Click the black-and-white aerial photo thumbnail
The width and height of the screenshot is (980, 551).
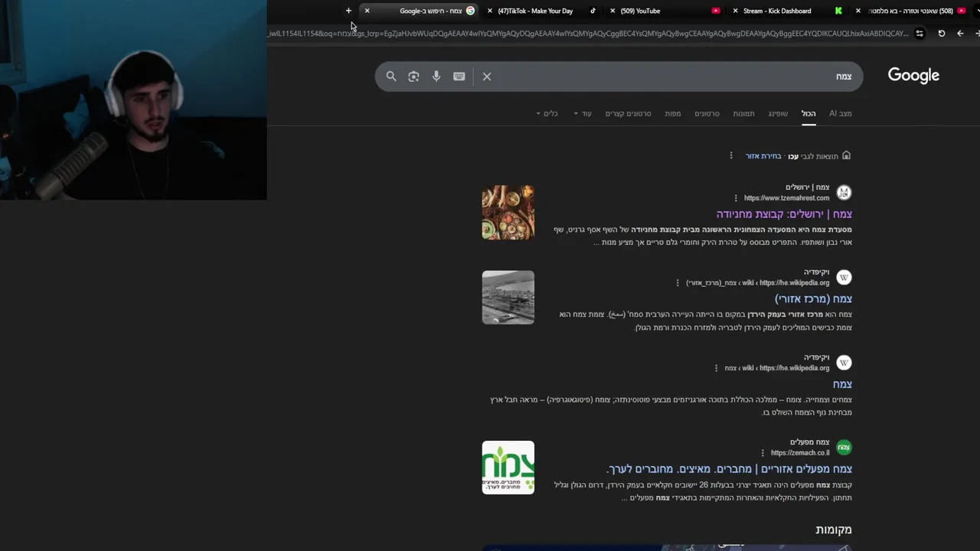pyautogui.click(x=508, y=298)
